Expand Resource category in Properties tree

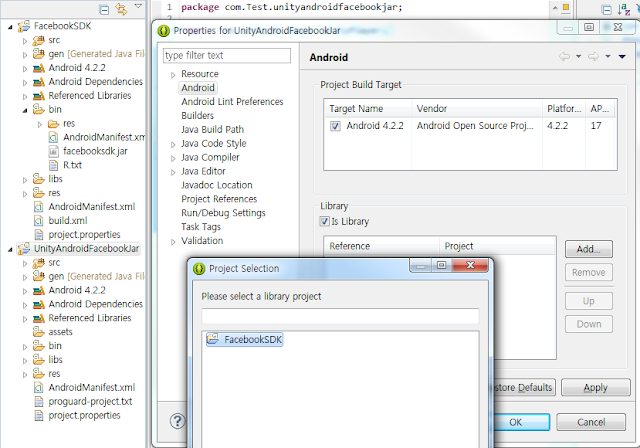(173, 75)
